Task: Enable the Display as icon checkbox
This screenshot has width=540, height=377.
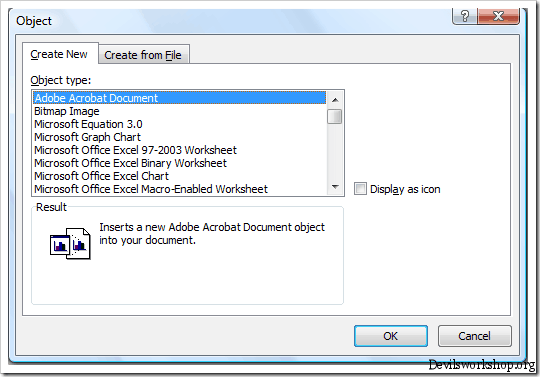Action: point(360,189)
